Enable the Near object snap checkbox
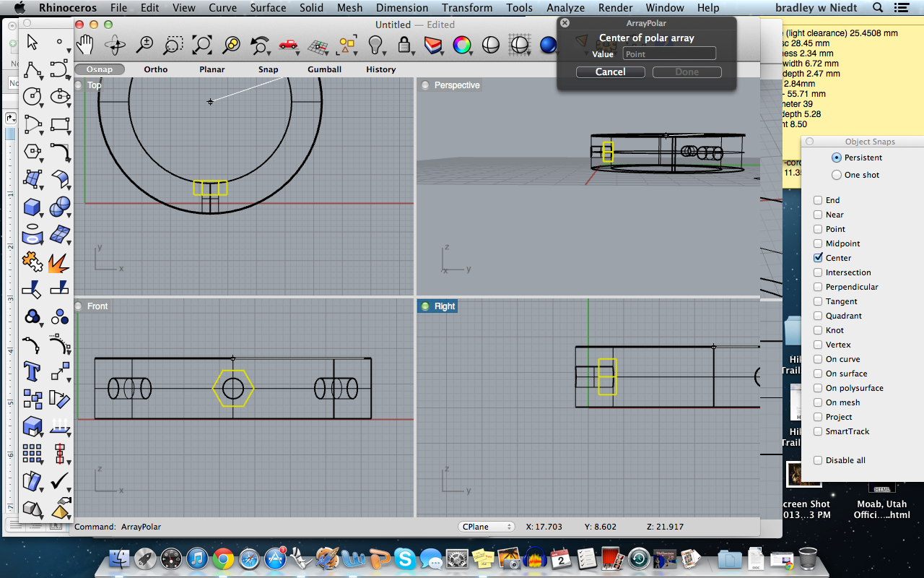924x578 pixels. [818, 215]
